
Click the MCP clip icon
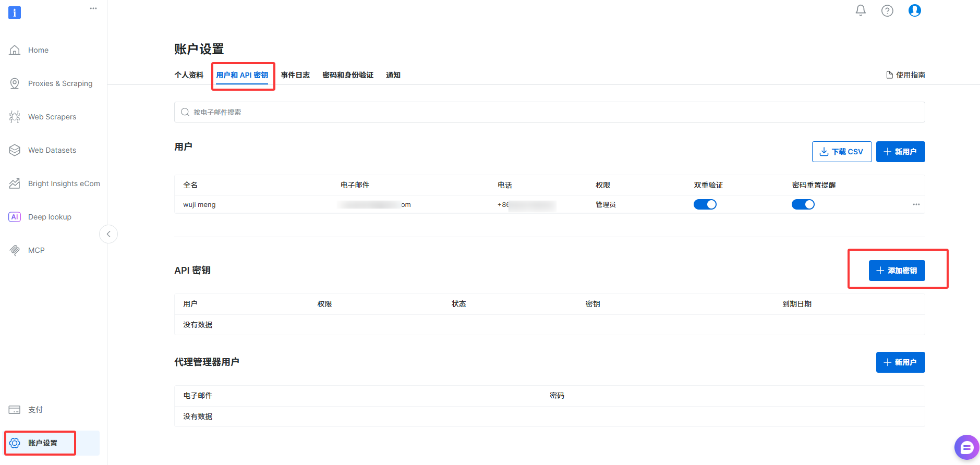[15, 250]
